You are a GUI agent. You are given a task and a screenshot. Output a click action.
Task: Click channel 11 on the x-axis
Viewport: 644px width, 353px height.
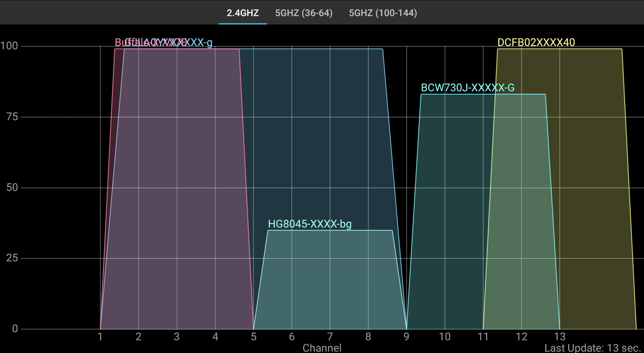pyautogui.click(x=483, y=337)
